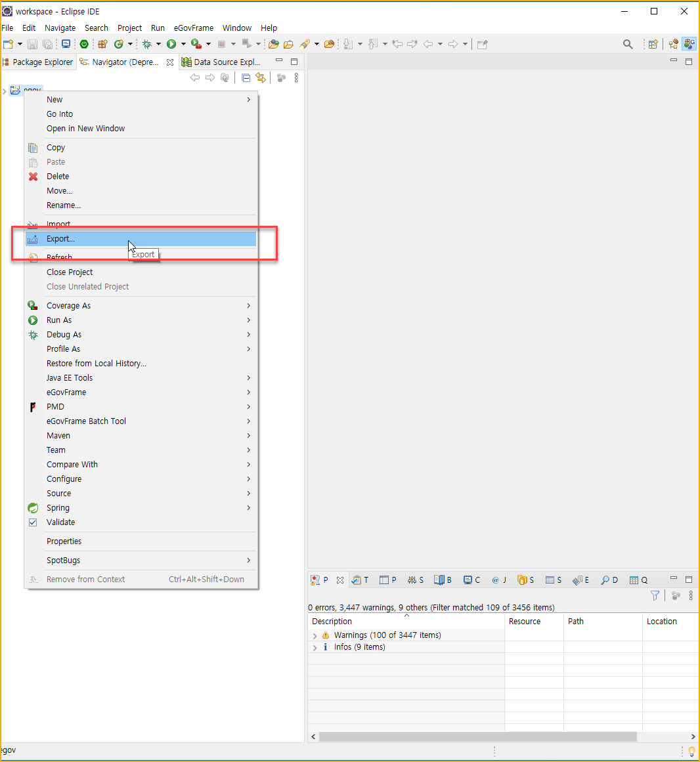
Task: Click the Coverage run toolbar icon
Action: 196,44
